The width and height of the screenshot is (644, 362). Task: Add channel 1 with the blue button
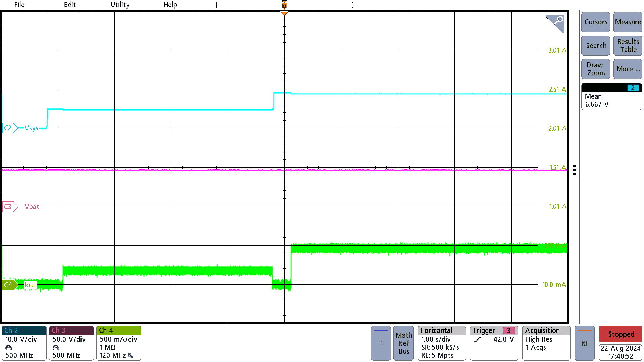(381, 343)
